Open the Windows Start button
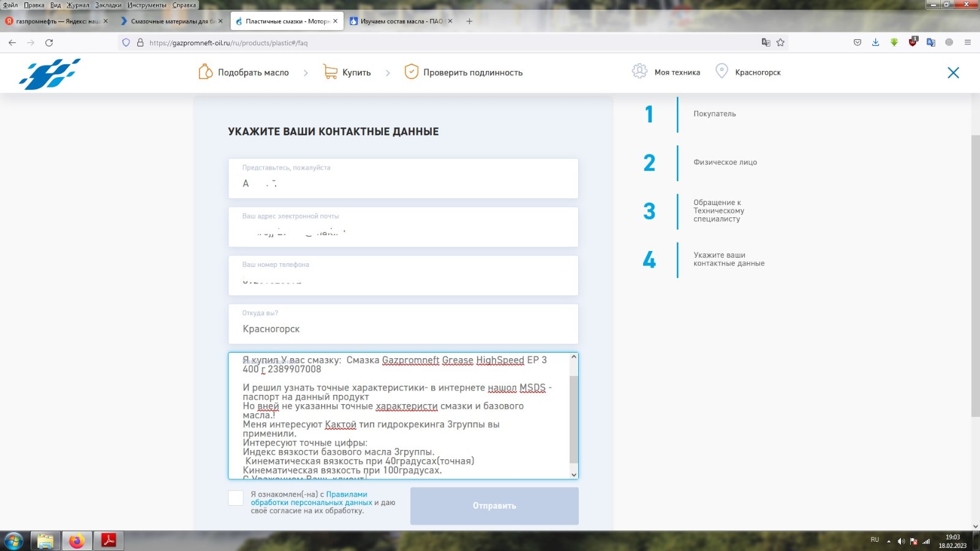 (x=13, y=541)
